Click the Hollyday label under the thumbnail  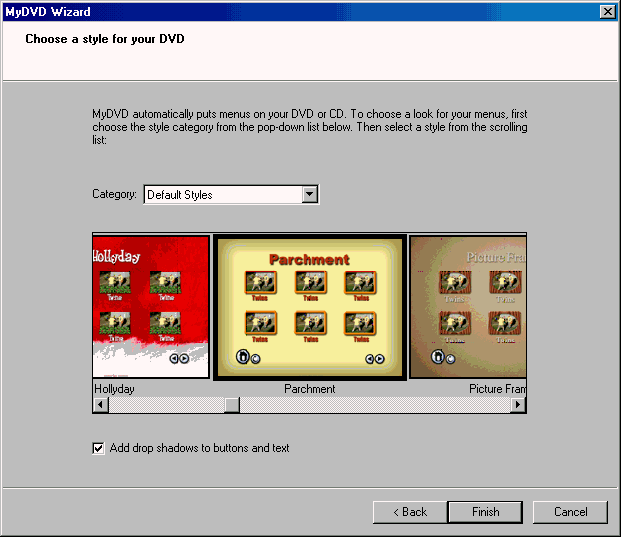(x=114, y=389)
